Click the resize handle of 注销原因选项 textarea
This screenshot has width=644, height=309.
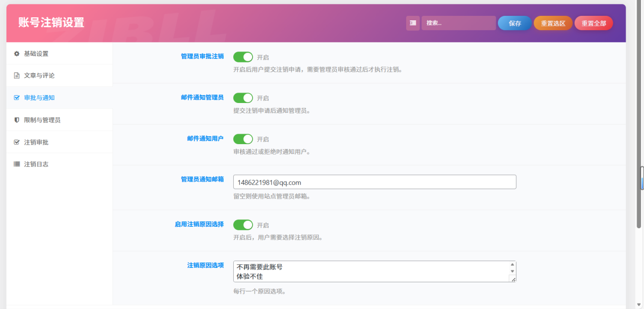click(x=513, y=279)
